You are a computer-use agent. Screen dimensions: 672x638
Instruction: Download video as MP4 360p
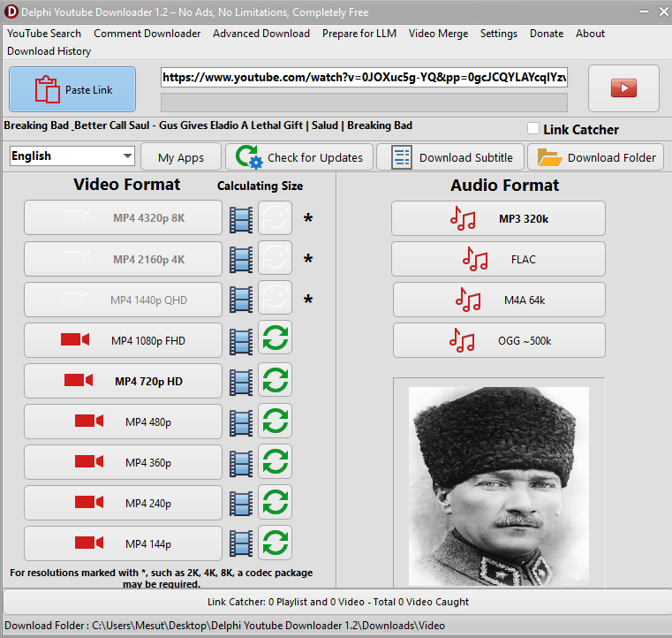click(x=123, y=462)
